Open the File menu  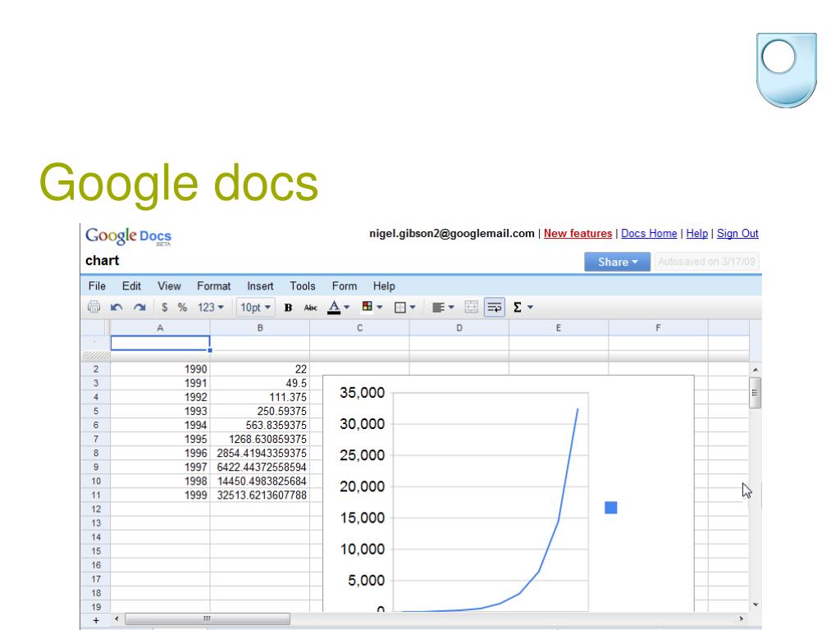pos(97,286)
